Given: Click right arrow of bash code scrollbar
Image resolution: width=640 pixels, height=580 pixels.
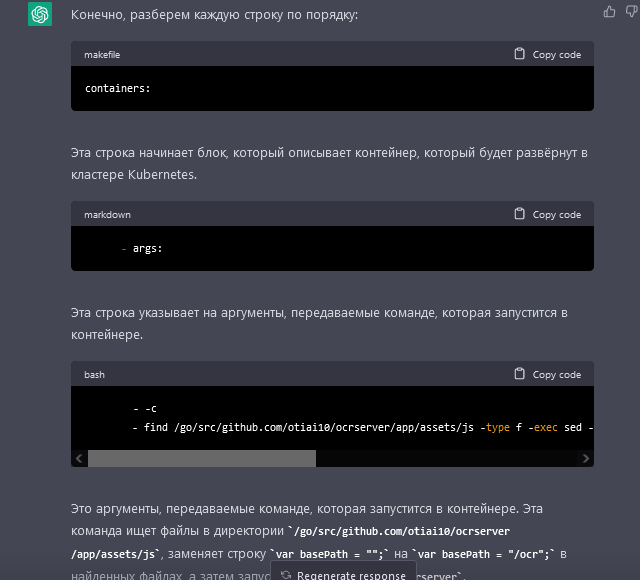Looking at the screenshot, I should click(x=586, y=458).
